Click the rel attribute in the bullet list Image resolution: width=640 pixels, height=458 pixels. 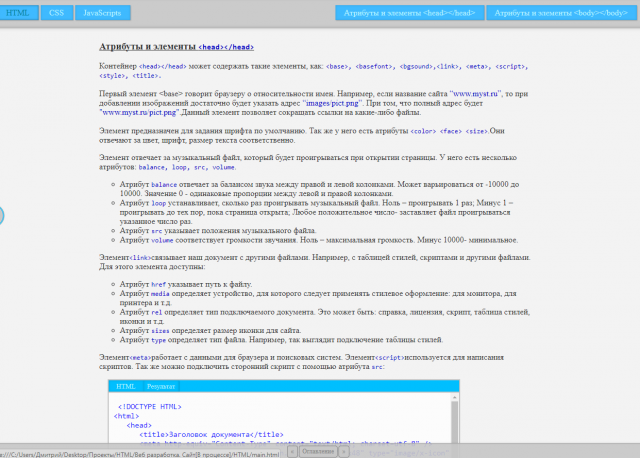click(157, 312)
